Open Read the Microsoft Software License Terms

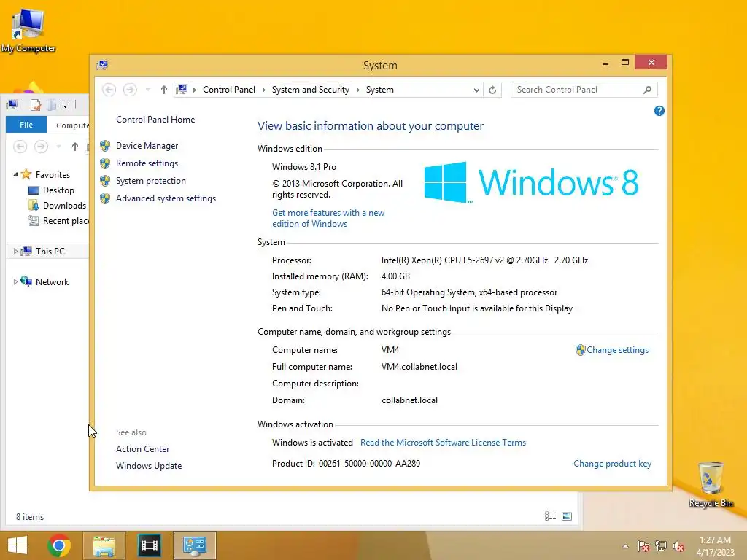click(443, 443)
